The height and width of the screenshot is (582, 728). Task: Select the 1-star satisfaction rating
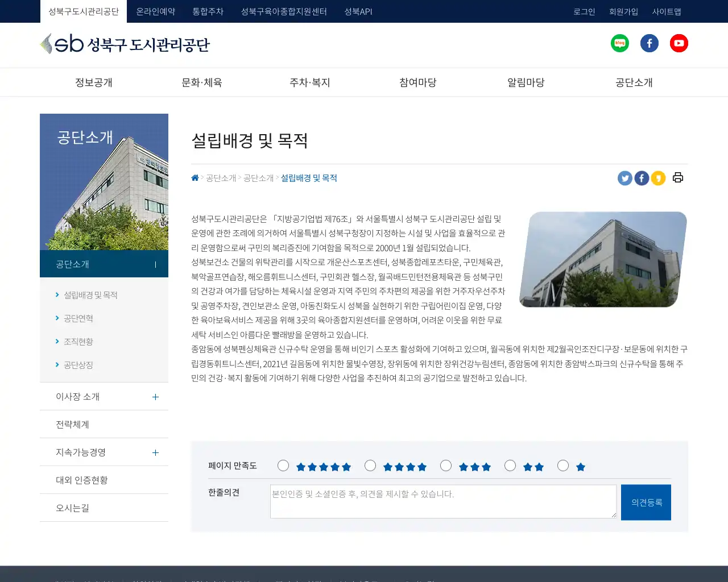click(563, 465)
